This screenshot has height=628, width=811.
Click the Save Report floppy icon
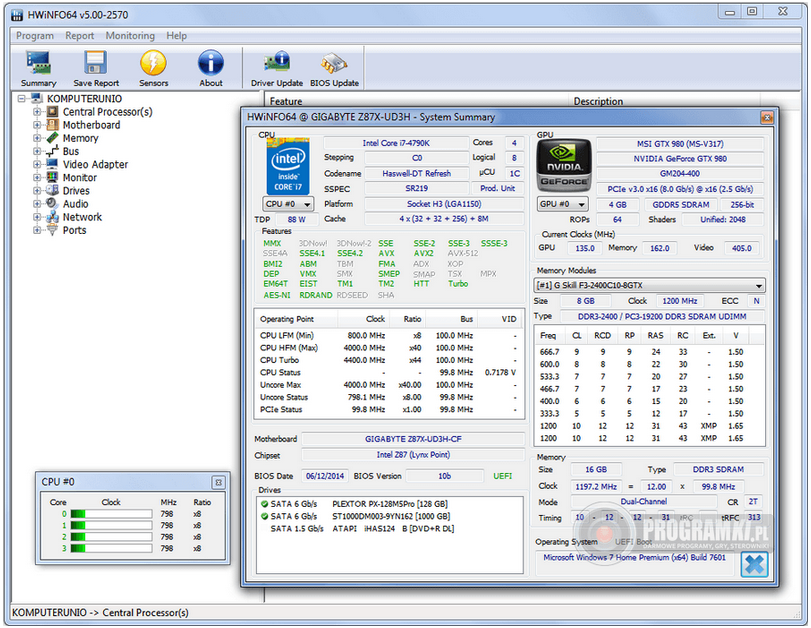96,63
